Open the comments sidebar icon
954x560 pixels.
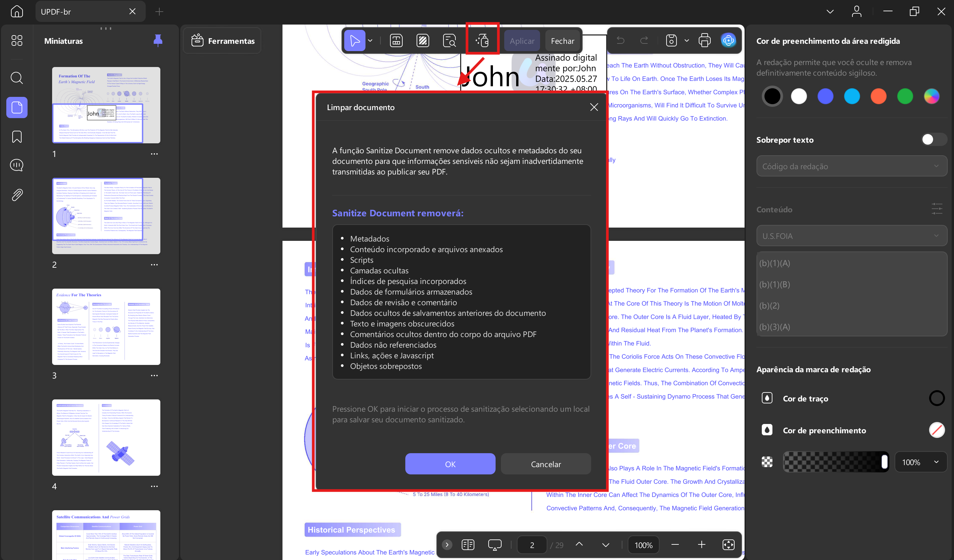pos(17,165)
